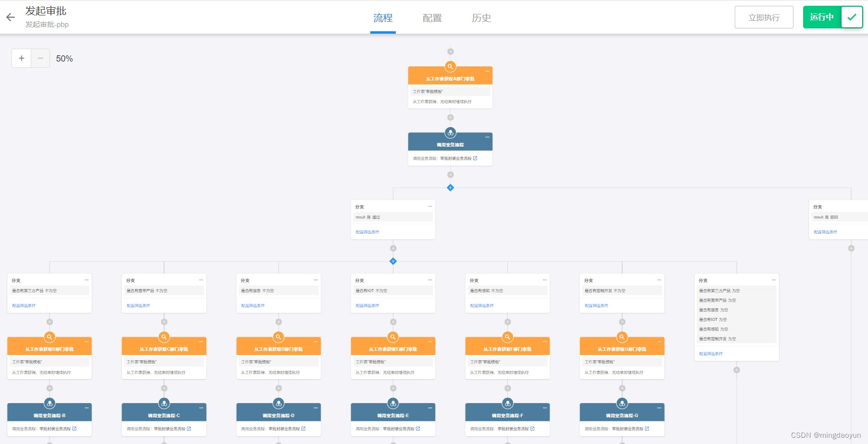Click 配置筛选条件 on the multi-condition 为空 branch
868x444 pixels.
pyautogui.click(x=711, y=354)
